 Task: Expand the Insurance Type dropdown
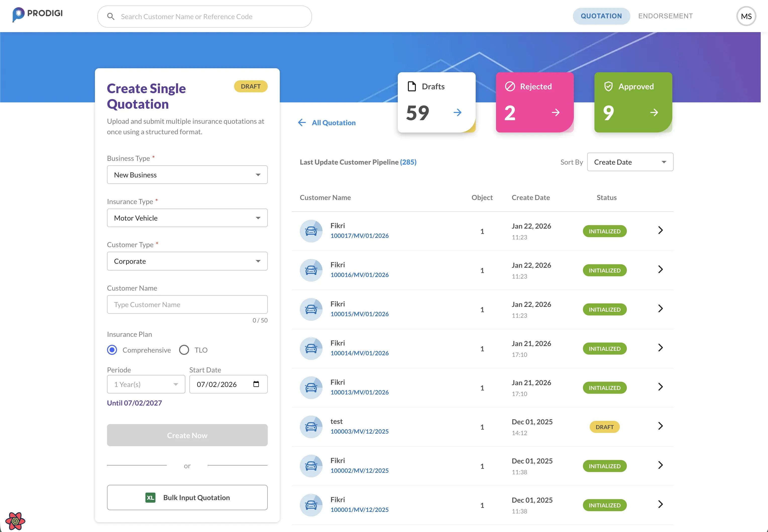coord(187,218)
